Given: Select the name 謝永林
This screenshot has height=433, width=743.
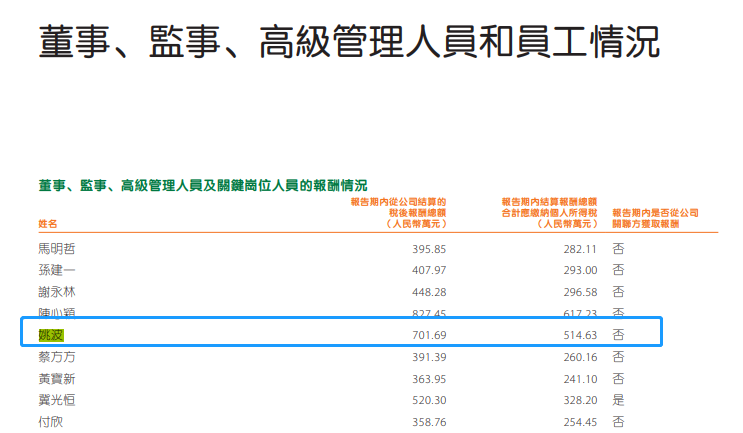Looking at the screenshot, I should point(57,292).
